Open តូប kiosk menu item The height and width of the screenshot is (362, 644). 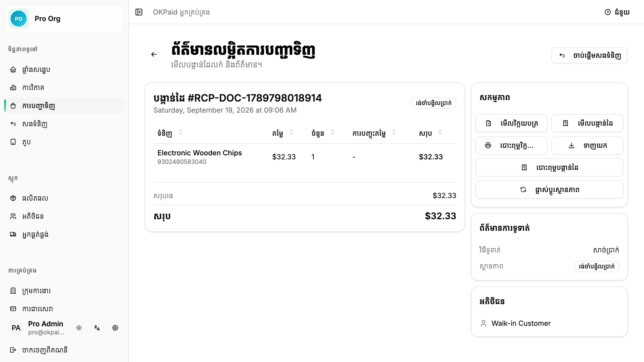(x=64, y=142)
